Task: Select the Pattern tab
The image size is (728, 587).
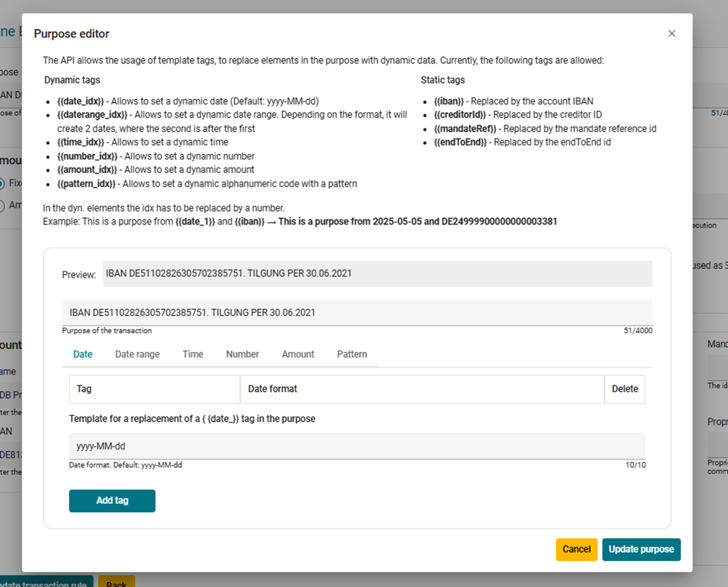Action: point(351,354)
